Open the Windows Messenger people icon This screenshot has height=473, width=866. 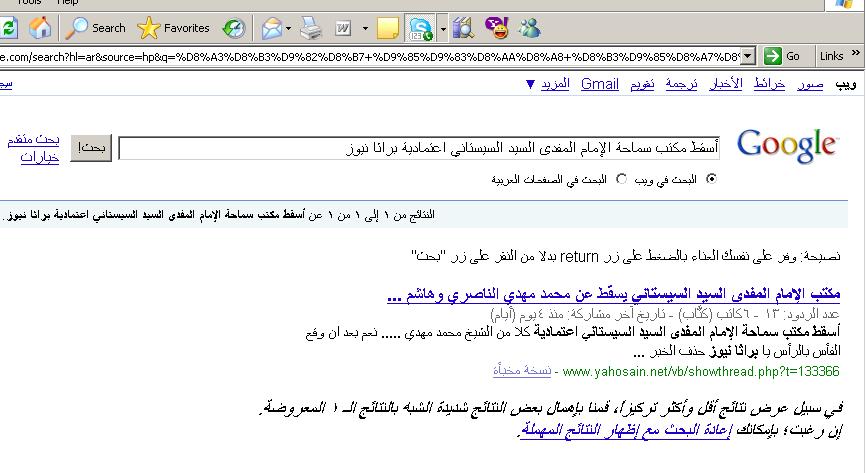coord(530,28)
